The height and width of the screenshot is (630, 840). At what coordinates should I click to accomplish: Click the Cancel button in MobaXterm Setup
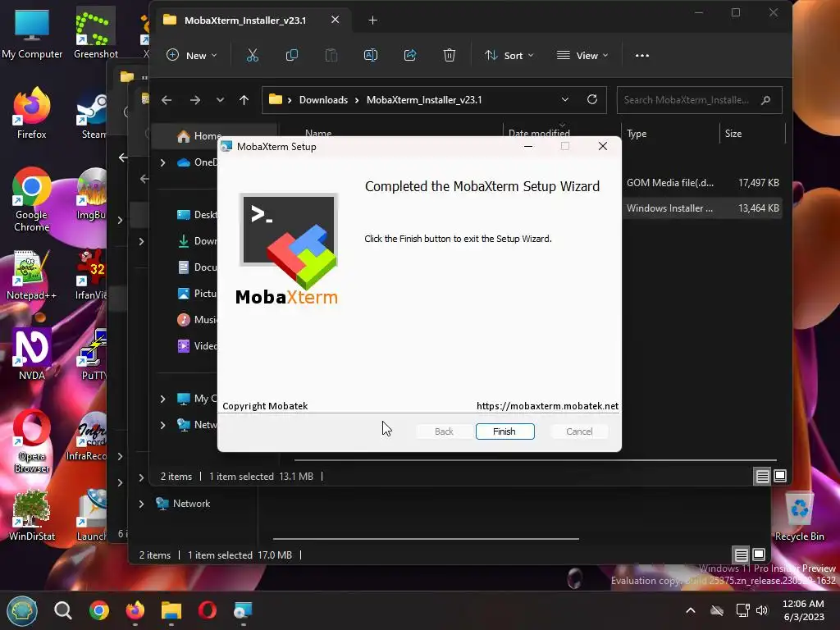(579, 431)
